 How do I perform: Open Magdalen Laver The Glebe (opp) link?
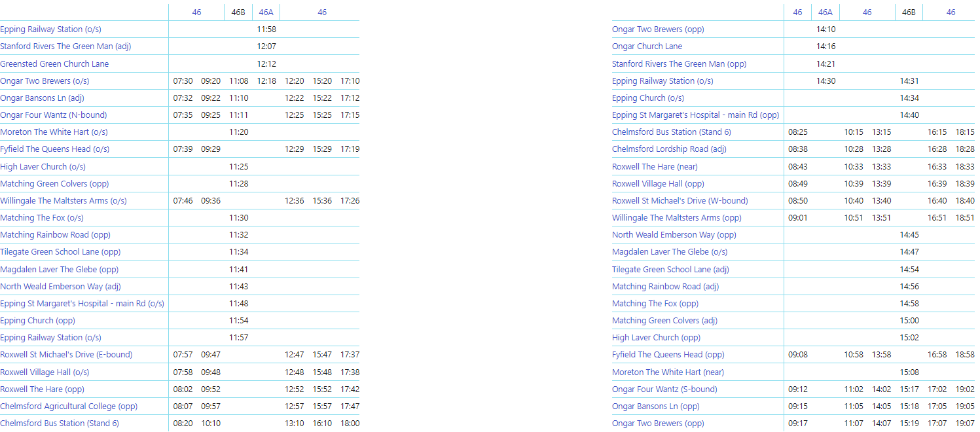[59, 270]
